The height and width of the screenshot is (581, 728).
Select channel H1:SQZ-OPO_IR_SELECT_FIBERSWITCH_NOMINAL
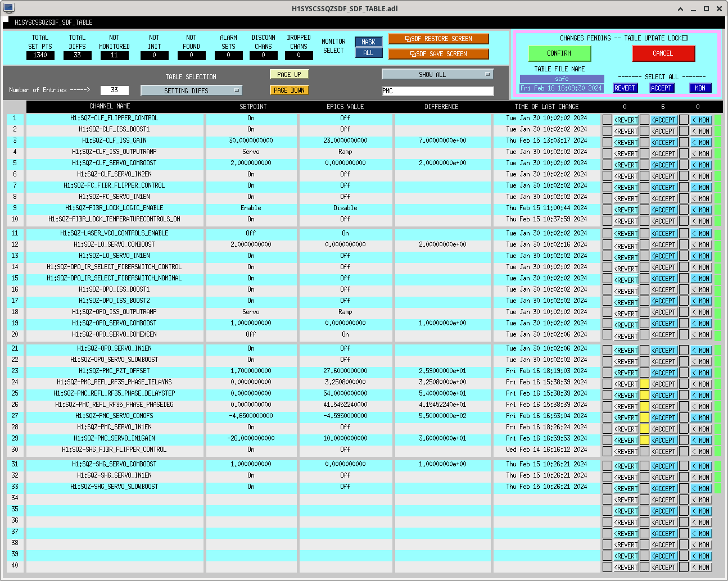(x=115, y=278)
